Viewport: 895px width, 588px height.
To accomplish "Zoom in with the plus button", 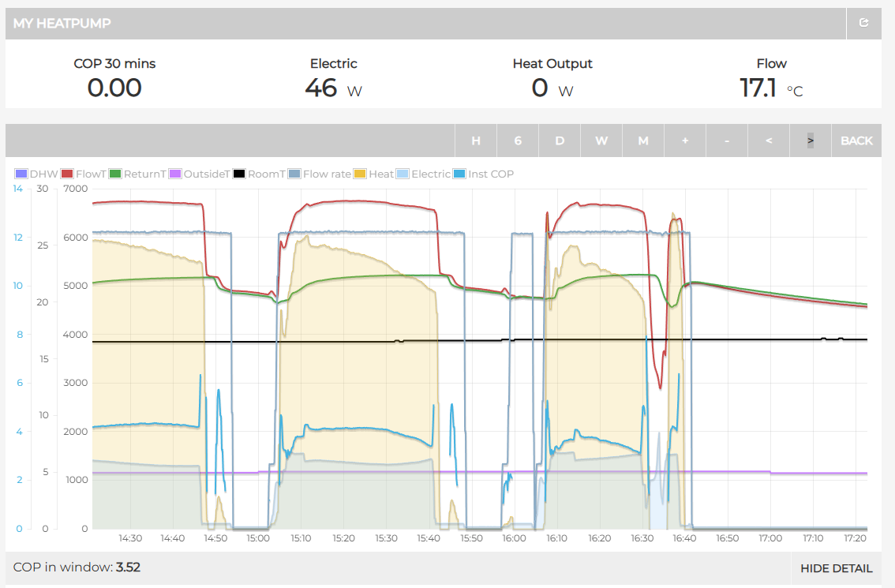I will 685,140.
